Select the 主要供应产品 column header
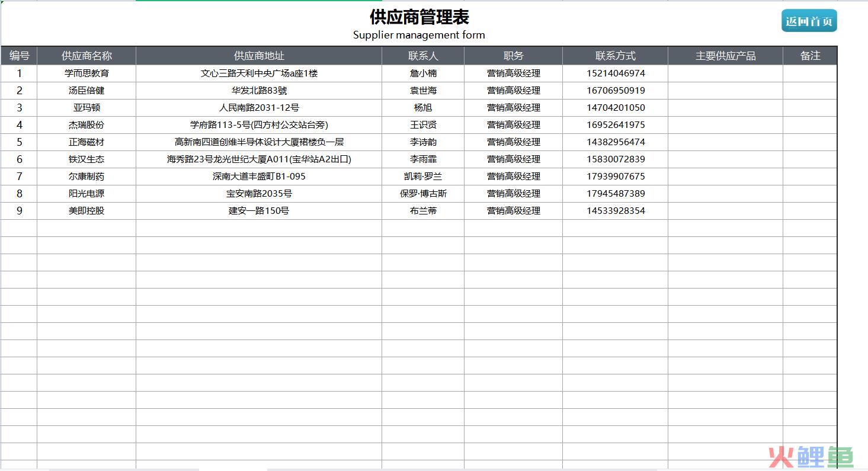Viewport: 868px width, 471px height. (726, 56)
